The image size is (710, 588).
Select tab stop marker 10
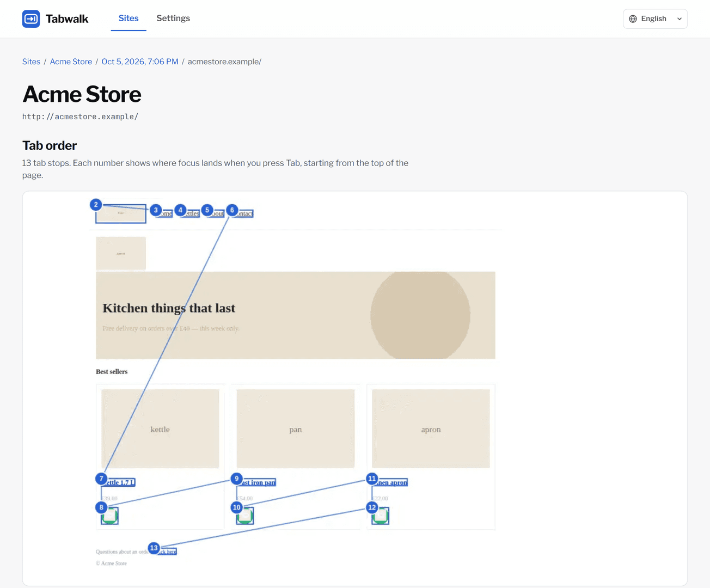pyautogui.click(x=236, y=507)
